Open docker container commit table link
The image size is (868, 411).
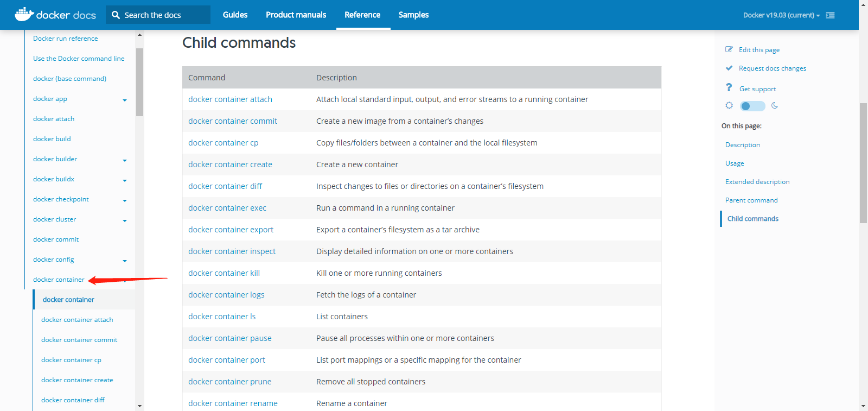click(232, 121)
